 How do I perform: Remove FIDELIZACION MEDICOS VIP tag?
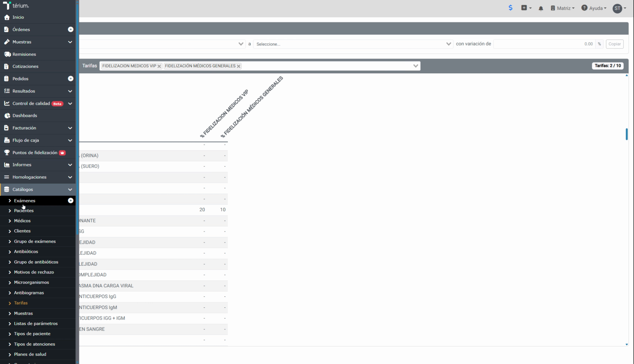pos(159,66)
